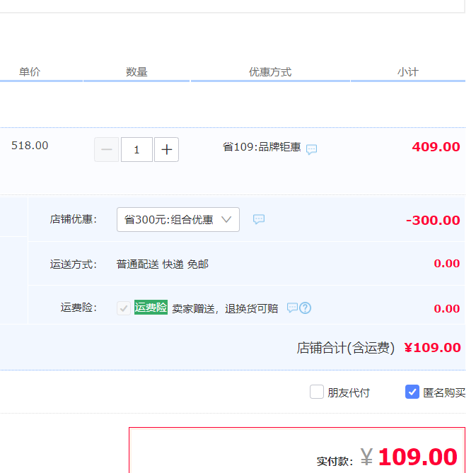Expand the 店铺优惠 省300元 dropdown
The width and height of the screenshot is (476, 473).
click(178, 220)
